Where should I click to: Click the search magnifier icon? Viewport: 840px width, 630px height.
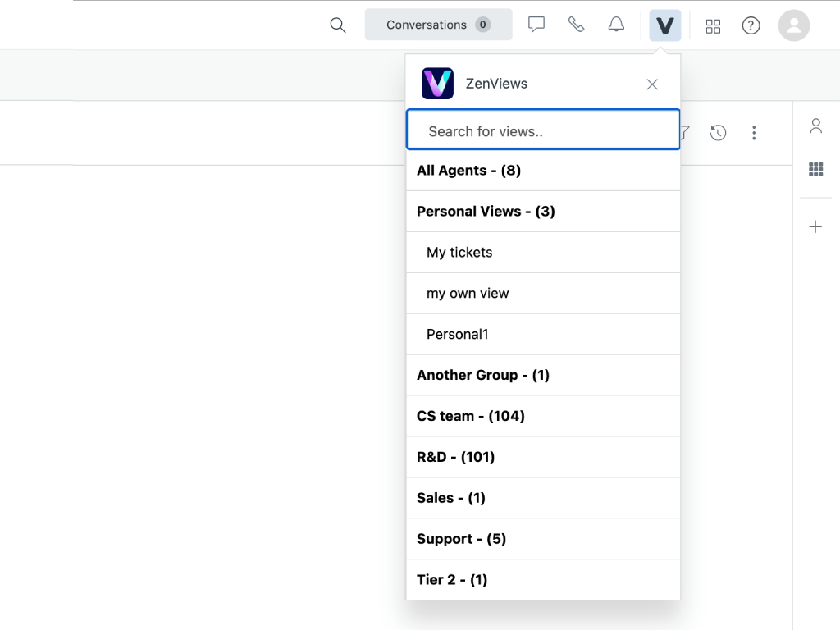337,25
